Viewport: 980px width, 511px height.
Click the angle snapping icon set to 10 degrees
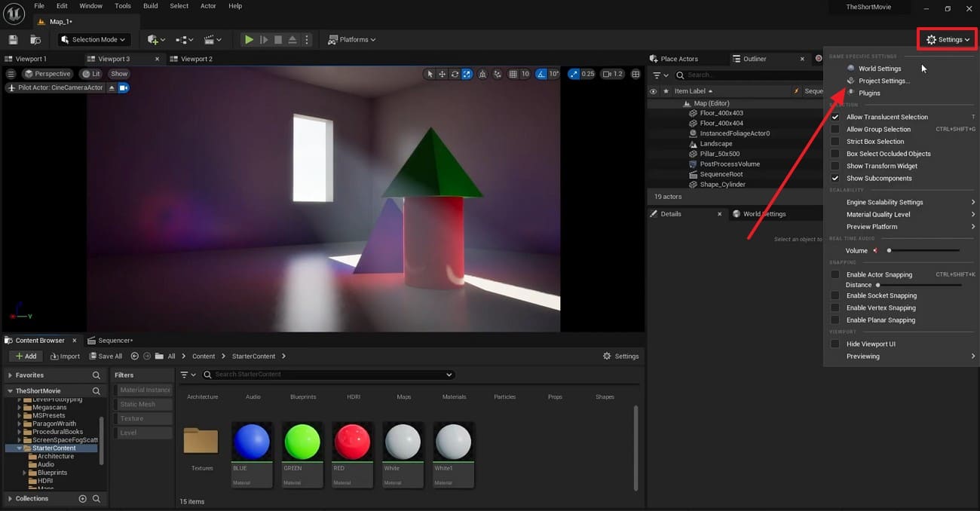[x=541, y=74]
